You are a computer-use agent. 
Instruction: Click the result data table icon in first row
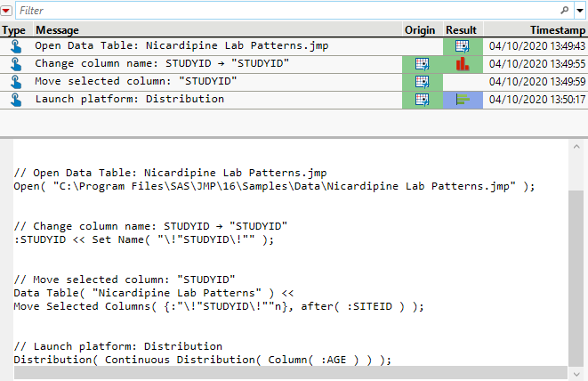pyautogui.click(x=462, y=46)
